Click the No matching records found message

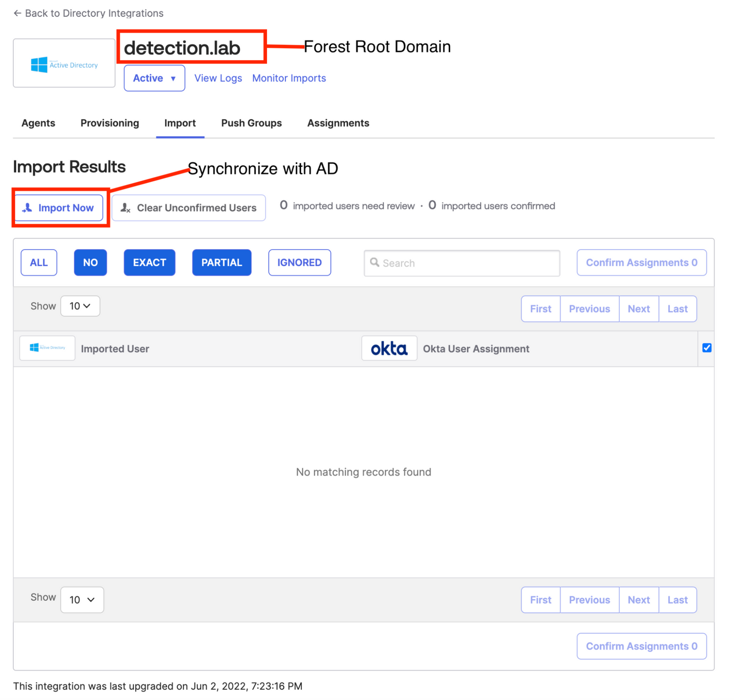pos(363,472)
